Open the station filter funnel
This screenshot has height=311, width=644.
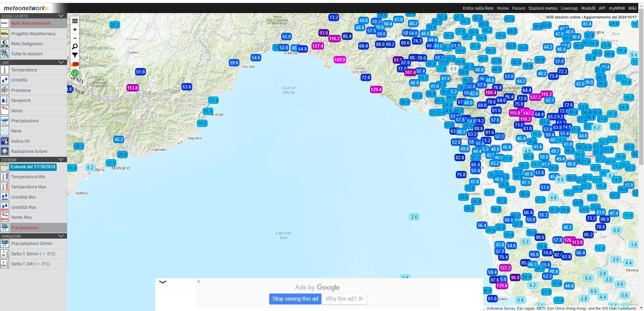(x=75, y=55)
